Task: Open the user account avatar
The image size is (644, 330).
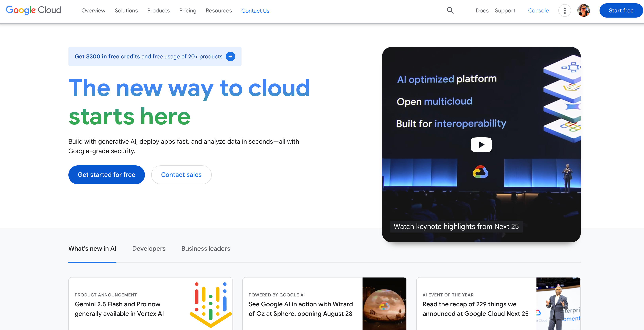Action: point(584,10)
